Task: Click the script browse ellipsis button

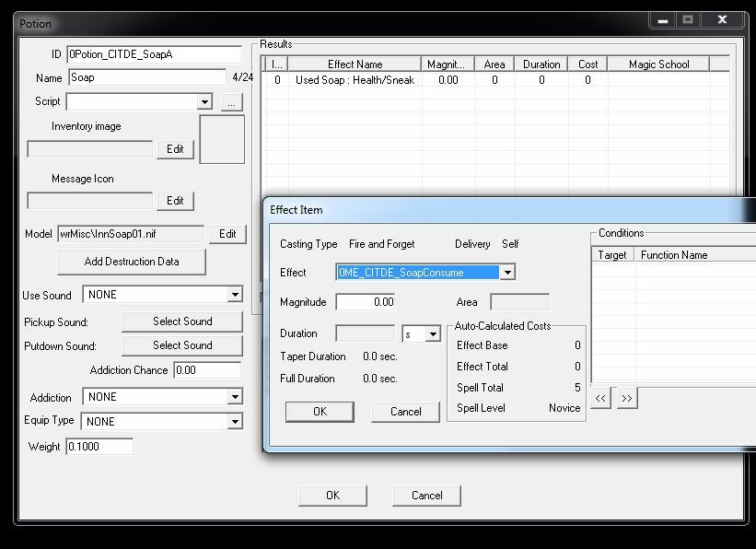Action: 231,102
